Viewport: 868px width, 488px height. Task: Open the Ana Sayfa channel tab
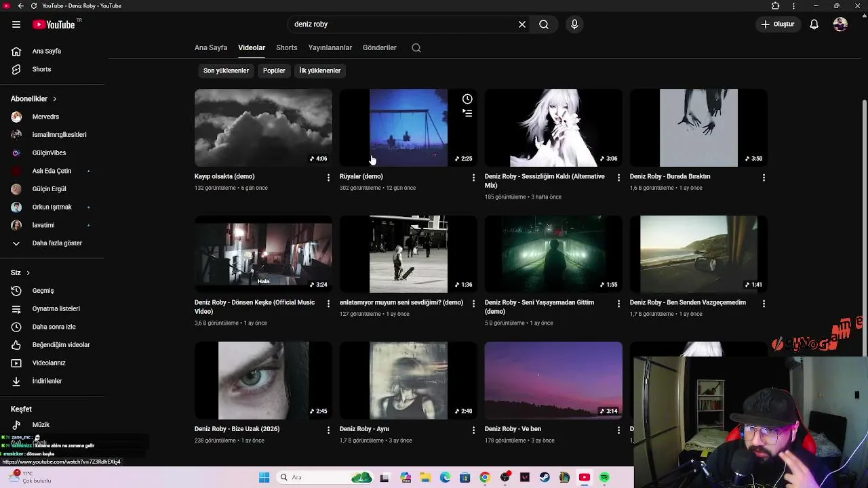coord(211,48)
